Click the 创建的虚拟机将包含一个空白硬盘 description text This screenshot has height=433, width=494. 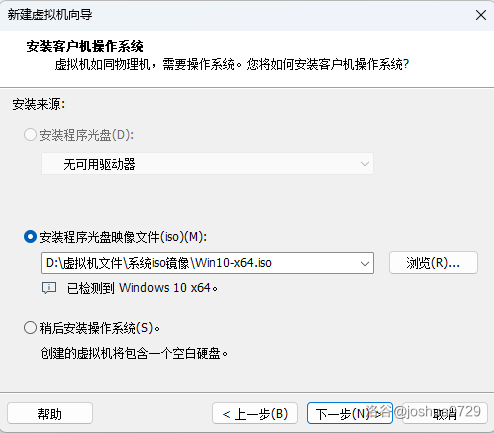point(134,353)
